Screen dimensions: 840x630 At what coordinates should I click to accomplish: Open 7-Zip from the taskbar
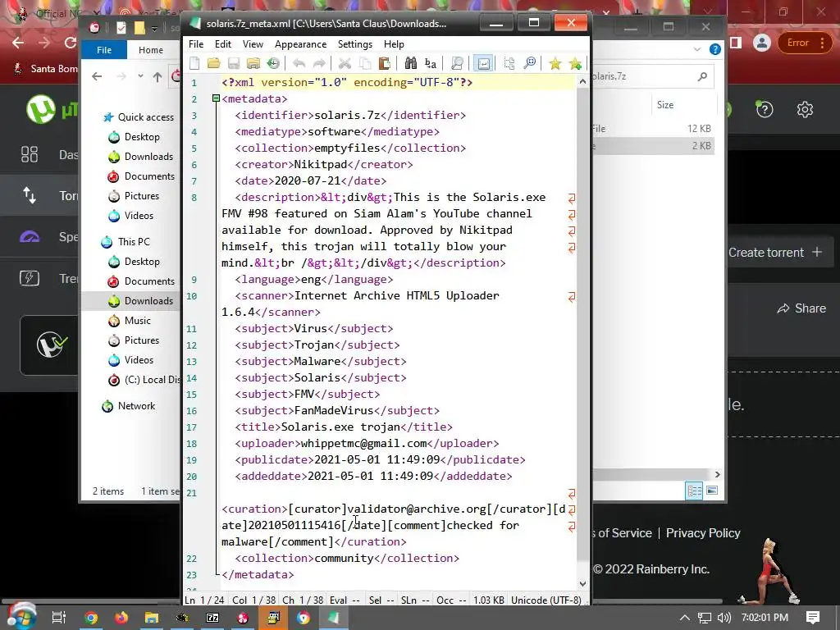pos(212,618)
